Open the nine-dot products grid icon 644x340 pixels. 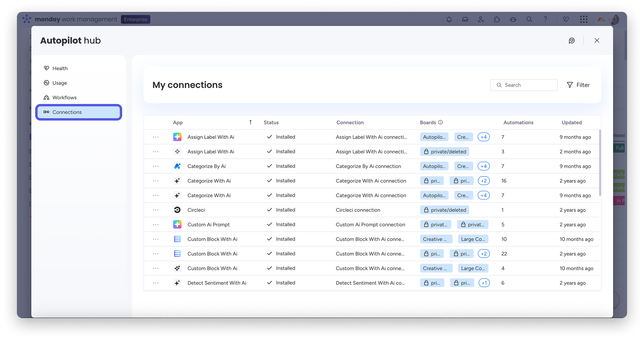(583, 19)
